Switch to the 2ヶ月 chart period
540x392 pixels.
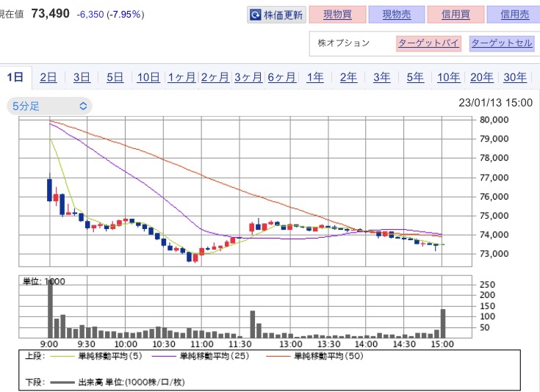coord(215,77)
